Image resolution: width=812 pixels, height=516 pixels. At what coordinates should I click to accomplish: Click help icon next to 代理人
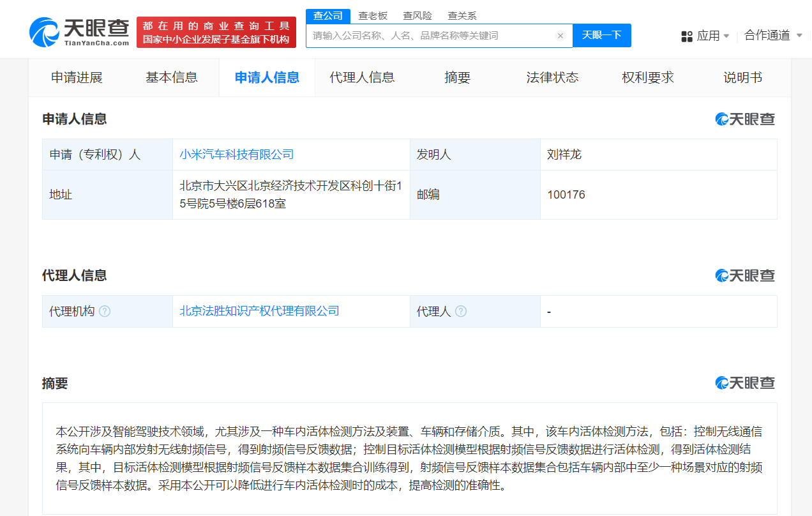(x=461, y=311)
